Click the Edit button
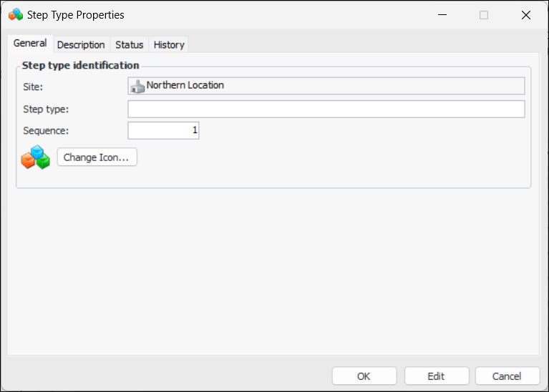 click(x=436, y=376)
